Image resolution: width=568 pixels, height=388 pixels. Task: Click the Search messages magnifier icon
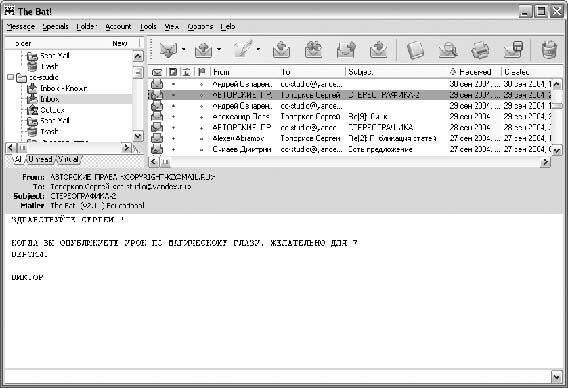pos(448,50)
